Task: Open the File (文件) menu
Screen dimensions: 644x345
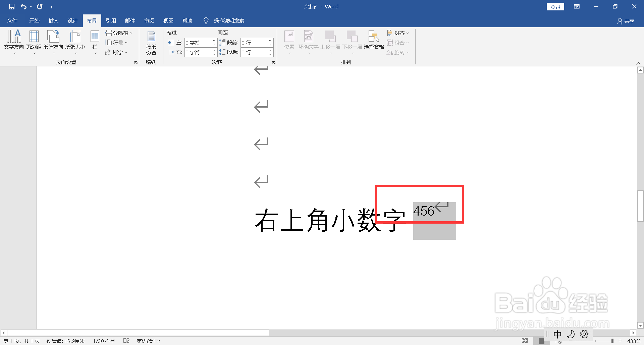Action: pos(12,20)
